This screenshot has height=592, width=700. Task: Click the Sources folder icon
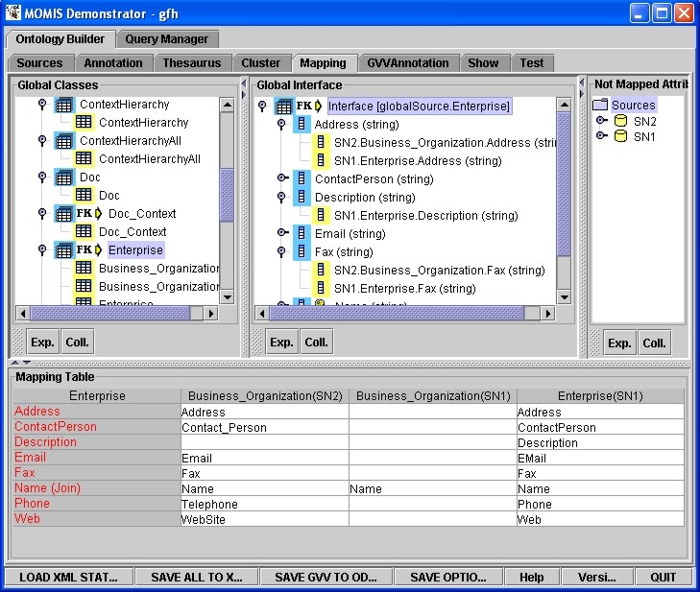click(600, 105)
